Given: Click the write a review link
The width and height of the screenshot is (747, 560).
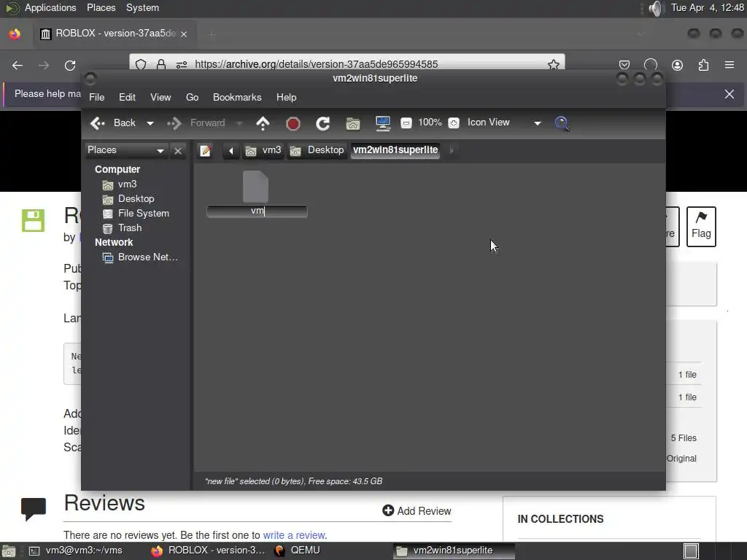Looking at the screenshot, I should tap(294, 535).
